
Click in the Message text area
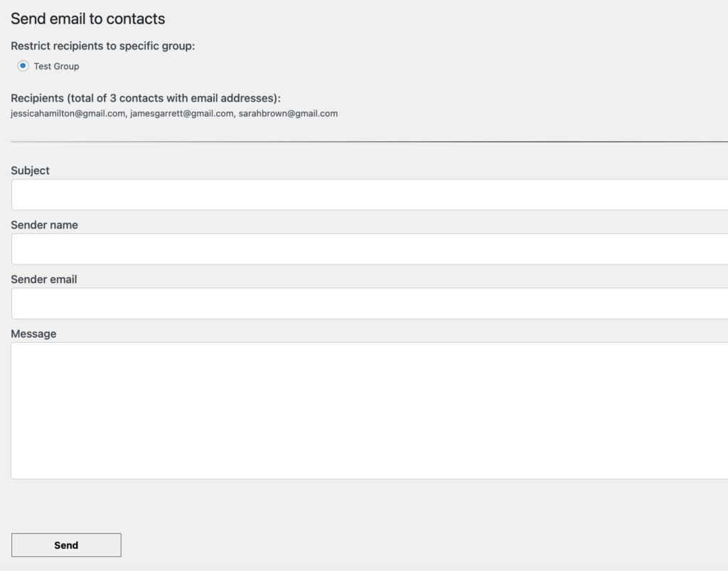coord(370,410)
